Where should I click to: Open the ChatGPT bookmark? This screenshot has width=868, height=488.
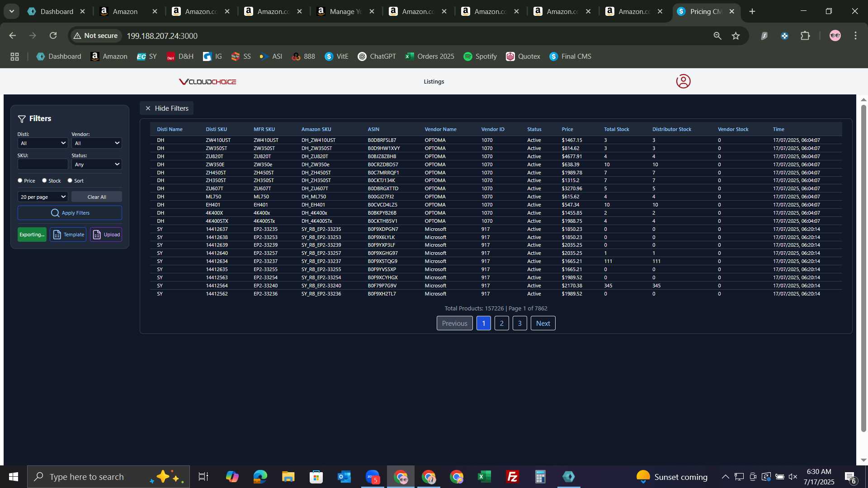tap(377, 56)
